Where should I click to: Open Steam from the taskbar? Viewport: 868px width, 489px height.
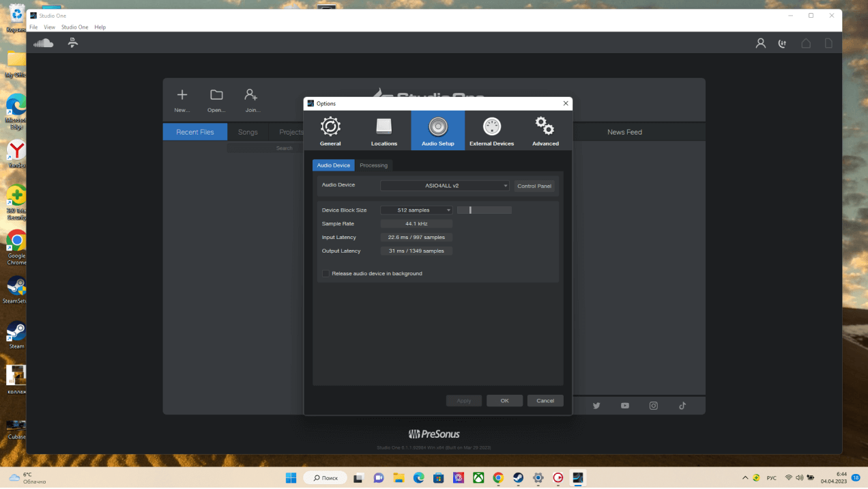[x=518, y=478]
